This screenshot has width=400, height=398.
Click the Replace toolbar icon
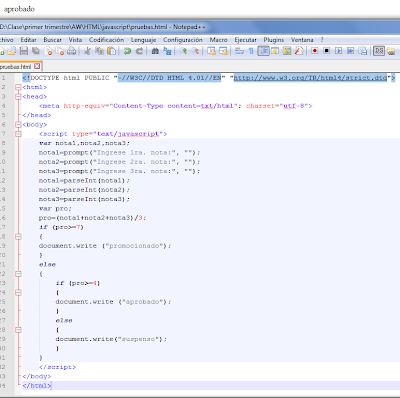167,51
